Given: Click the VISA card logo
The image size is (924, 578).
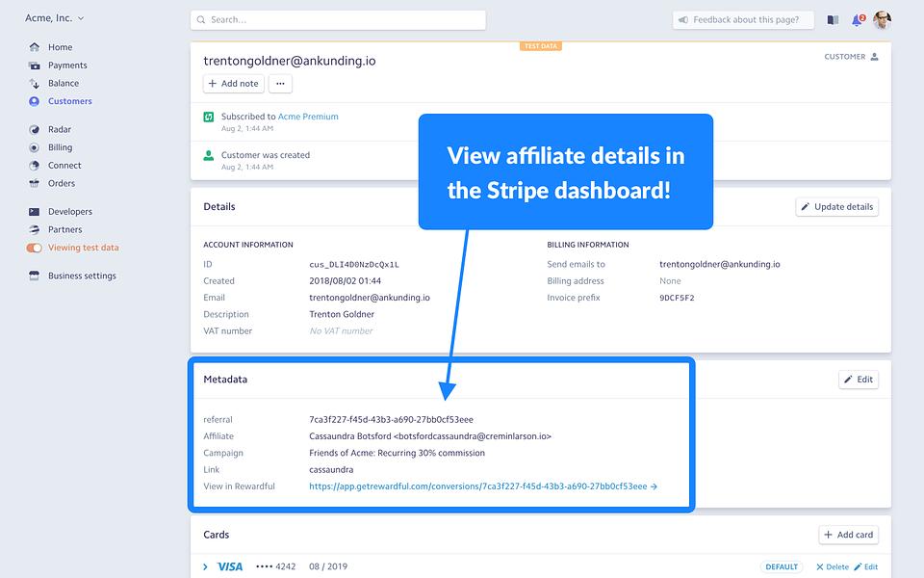Looking at the screenshot, I should pyautogui.click(x=230, y=566).
